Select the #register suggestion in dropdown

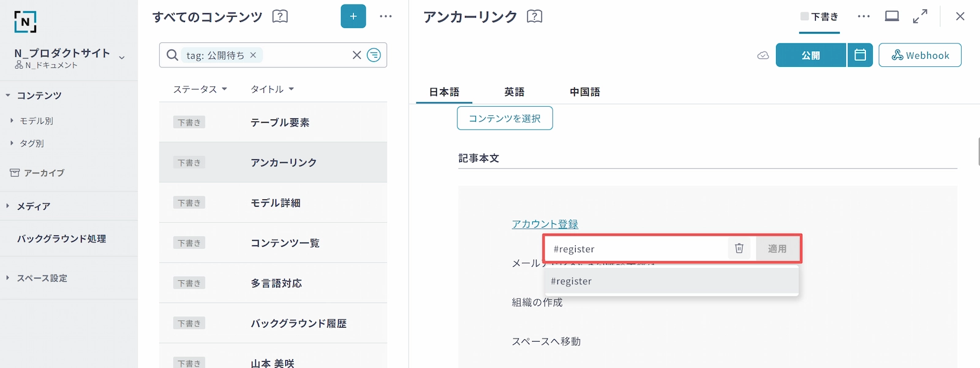(671, 281)
